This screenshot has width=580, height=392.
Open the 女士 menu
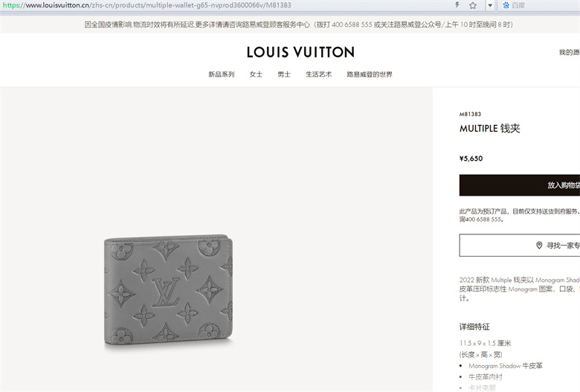pos(256,74)
